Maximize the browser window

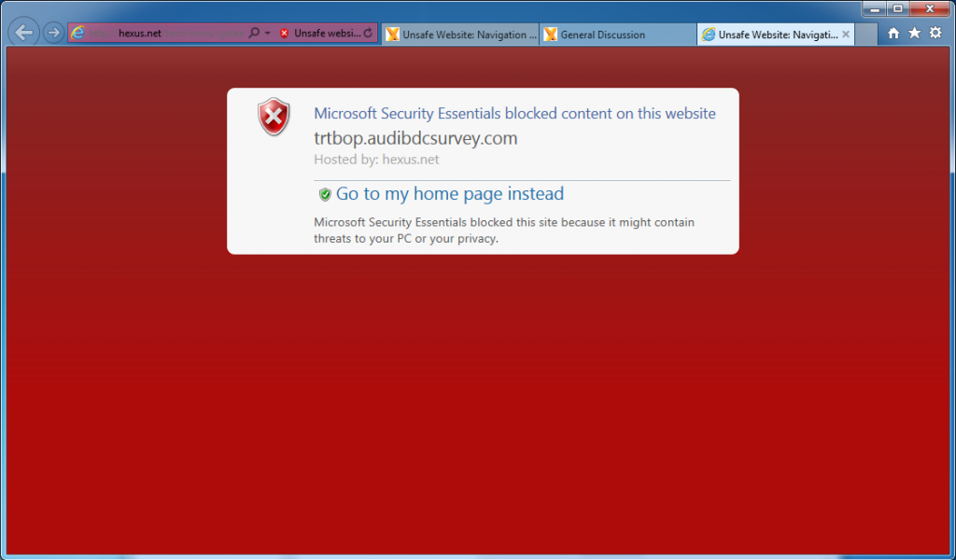tap(898, 8)
